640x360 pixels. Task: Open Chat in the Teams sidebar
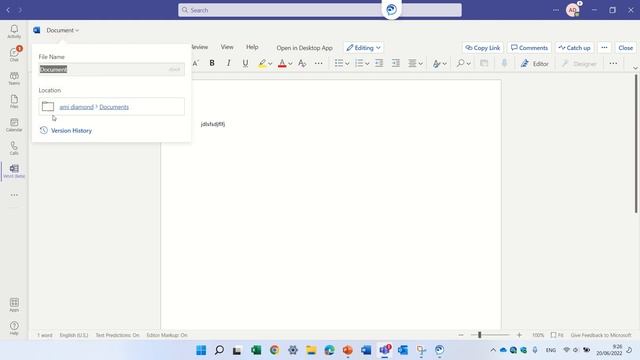pos(14,54)
